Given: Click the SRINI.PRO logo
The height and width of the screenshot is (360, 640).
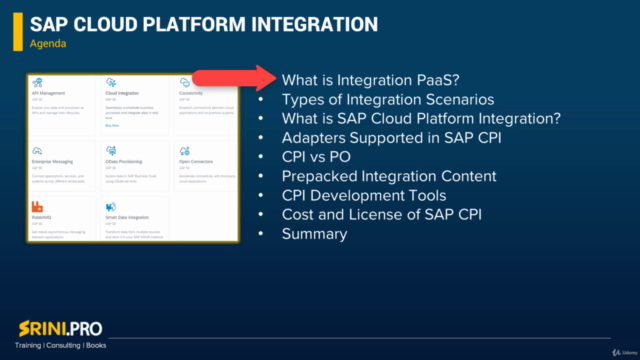Looking at the screenshot, I should 60,329.
